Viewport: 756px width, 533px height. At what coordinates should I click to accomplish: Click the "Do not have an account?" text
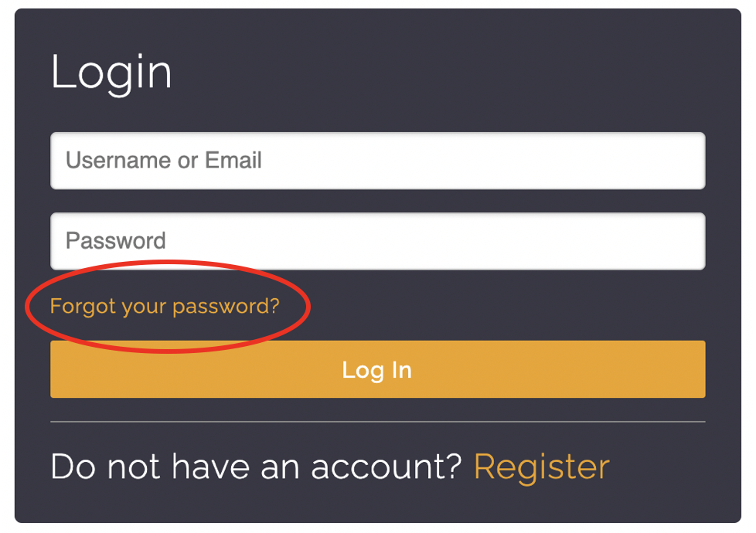click(x=255, y=467)
